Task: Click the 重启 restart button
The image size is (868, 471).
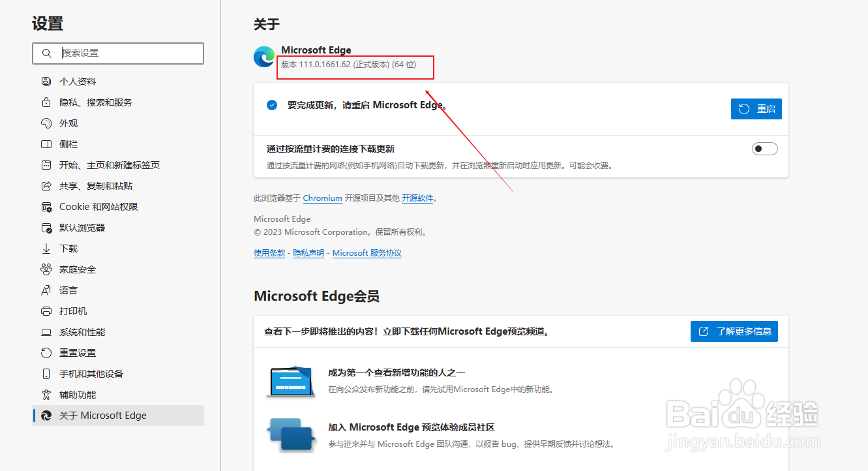Action: click(x=756, y=109)
